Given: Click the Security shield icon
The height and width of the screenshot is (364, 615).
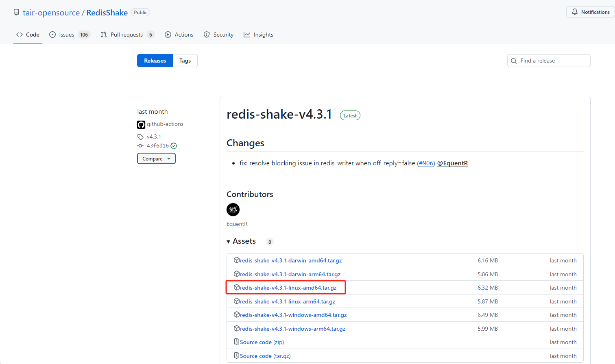Looking at the screenshot, I should (207, 35).
